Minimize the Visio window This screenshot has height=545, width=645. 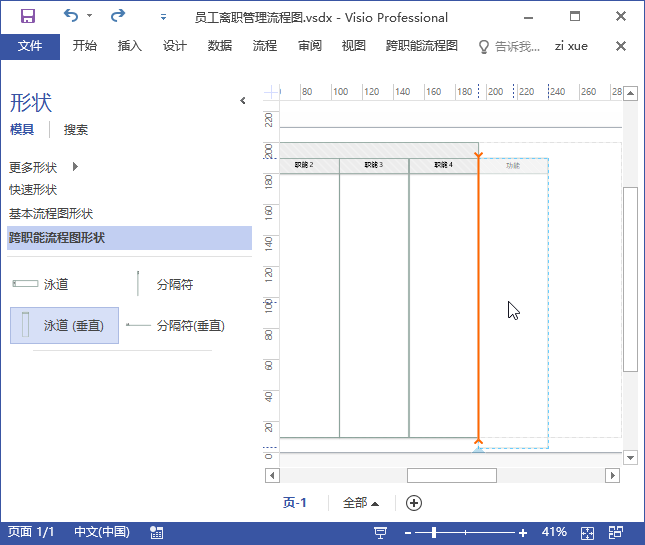[528, 17]
